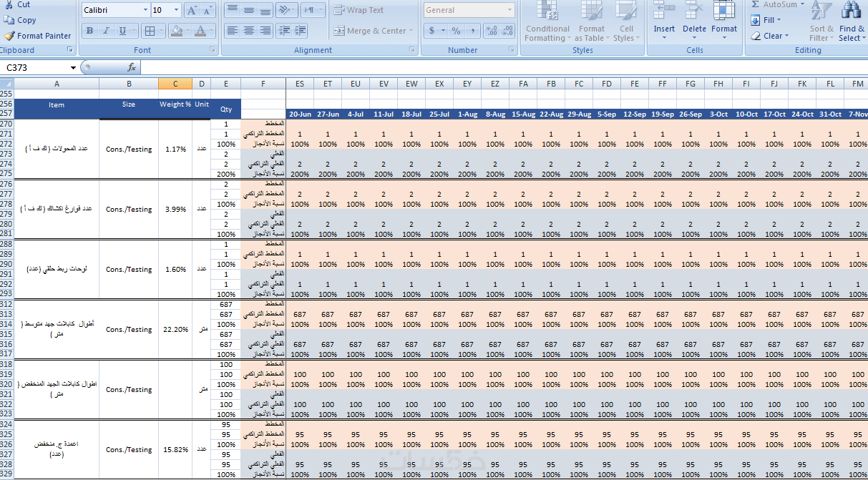Select column ES header
868x480 pixels.
tap(300, 84)
